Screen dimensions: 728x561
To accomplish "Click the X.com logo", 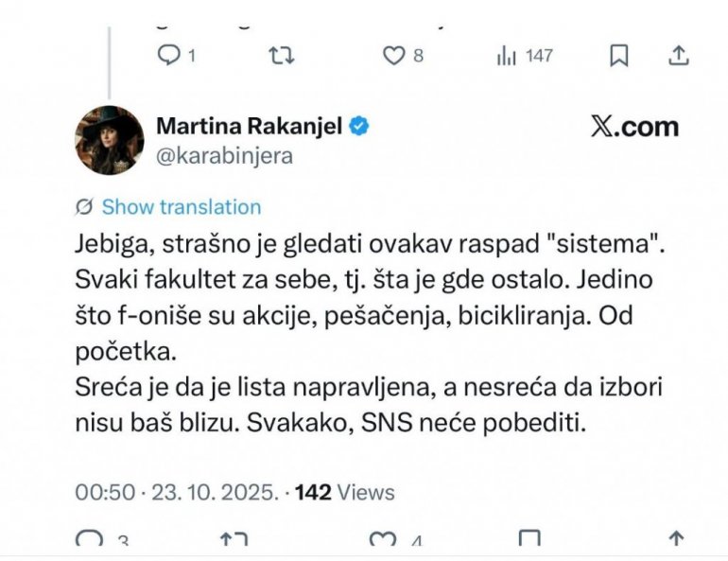I will 634,128.
